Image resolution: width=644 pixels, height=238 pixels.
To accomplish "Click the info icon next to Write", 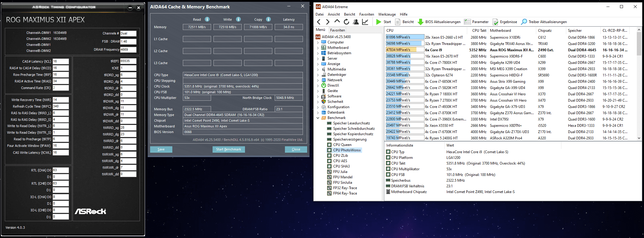I will tap(238, 19).
